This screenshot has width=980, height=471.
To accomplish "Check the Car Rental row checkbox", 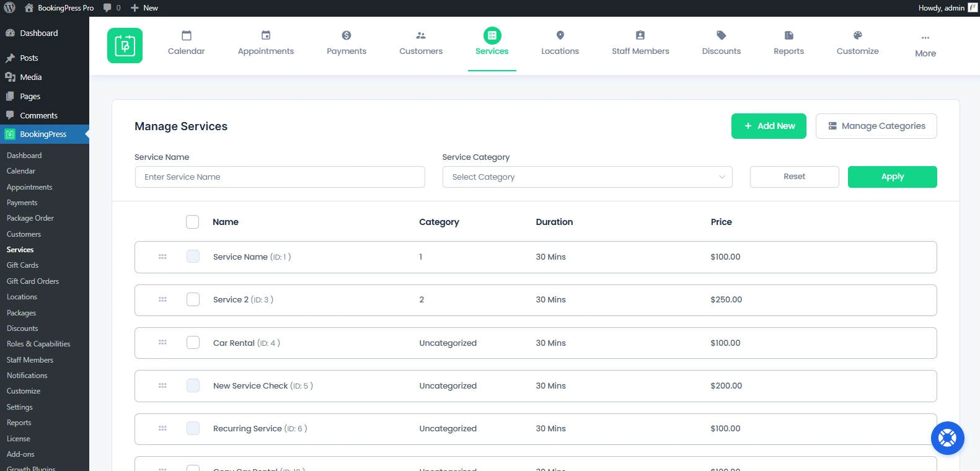I will [x=193, y=342].
